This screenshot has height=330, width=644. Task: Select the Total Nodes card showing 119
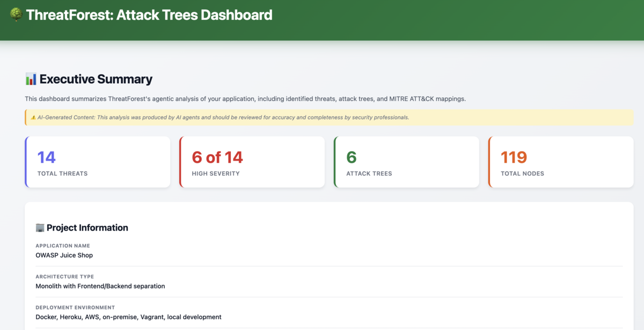[x=561, y=162]
